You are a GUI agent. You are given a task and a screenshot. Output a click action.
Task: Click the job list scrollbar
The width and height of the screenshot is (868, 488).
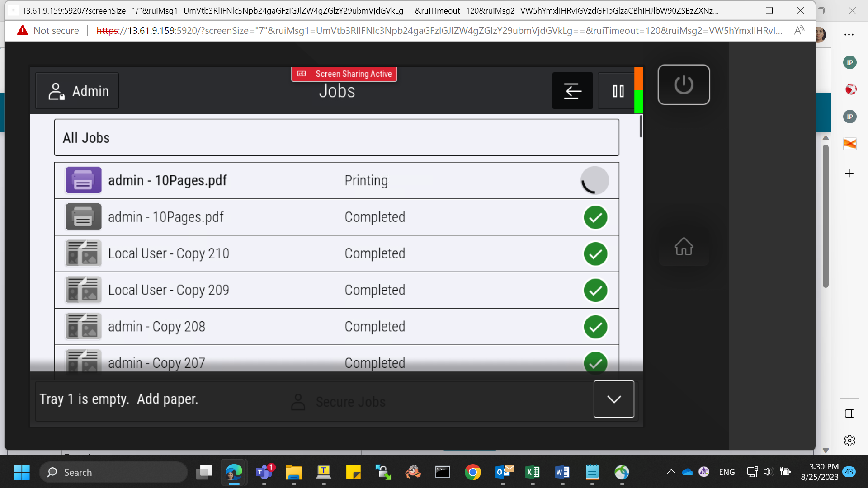[x=641, y=127]
